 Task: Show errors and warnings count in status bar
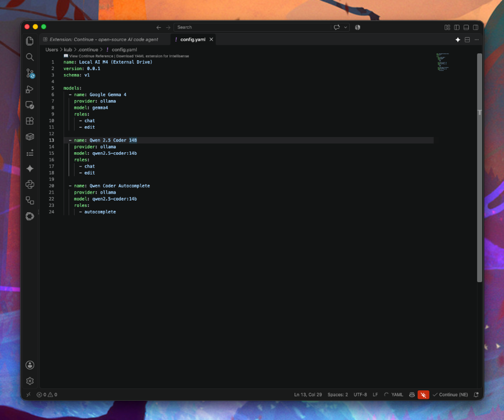click(x=47, y=395)
